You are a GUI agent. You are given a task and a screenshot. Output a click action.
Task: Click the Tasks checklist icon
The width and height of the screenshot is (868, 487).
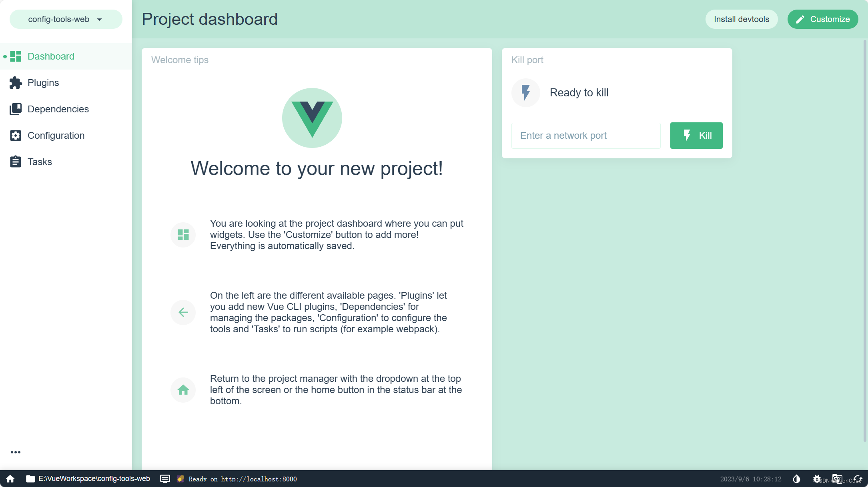tap(15, 162)
